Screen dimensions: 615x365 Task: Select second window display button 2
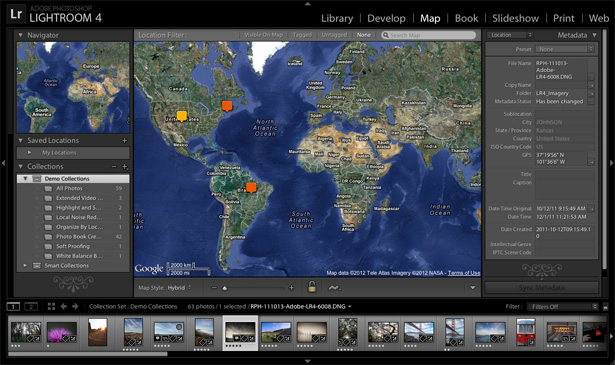point(31,307)
